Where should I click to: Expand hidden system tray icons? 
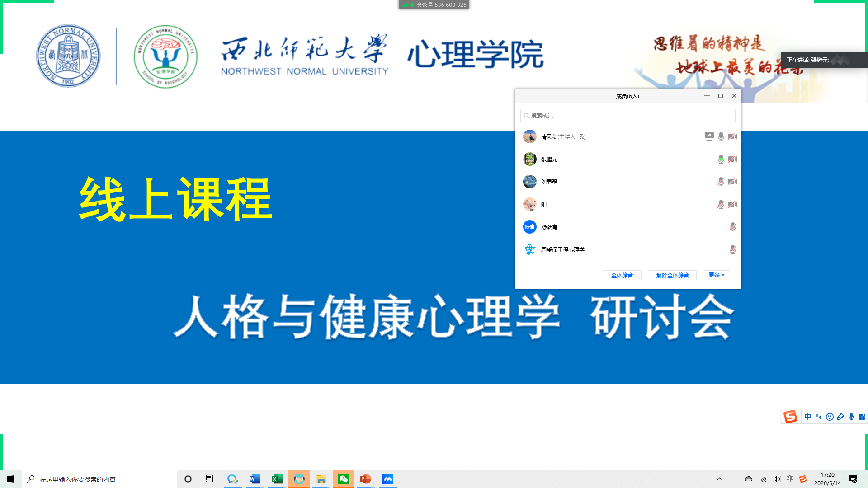click(x=720, y=479)
